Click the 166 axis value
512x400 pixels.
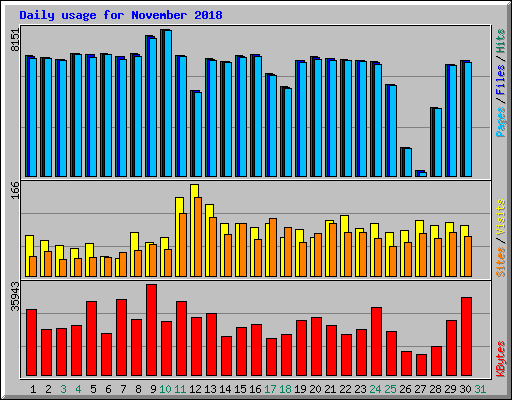pos(15,190)
